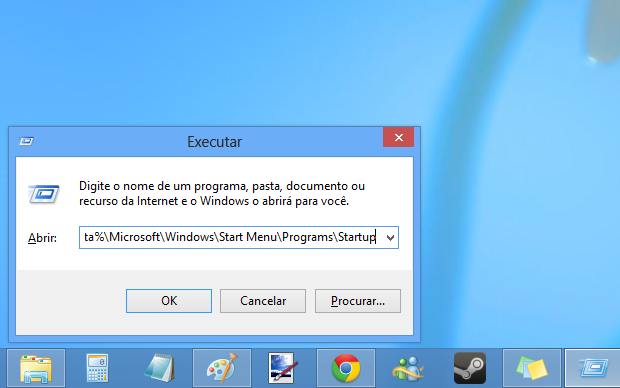Open Steam from the taskbar

click(x=470, y=368)
